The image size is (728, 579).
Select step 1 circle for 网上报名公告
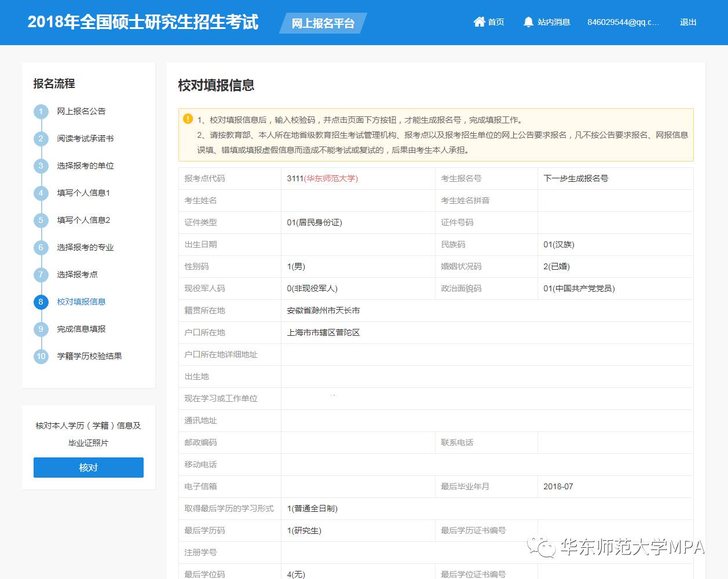click(x=41, y=111)
